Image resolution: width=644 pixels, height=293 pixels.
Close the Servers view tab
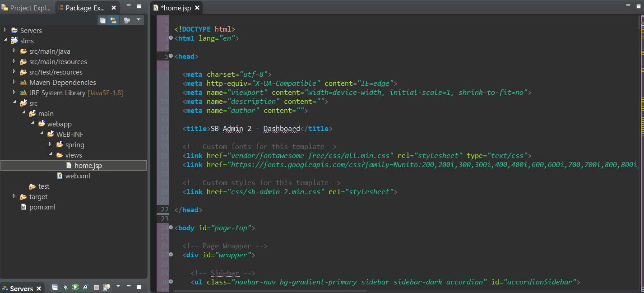tap(39, 288)
